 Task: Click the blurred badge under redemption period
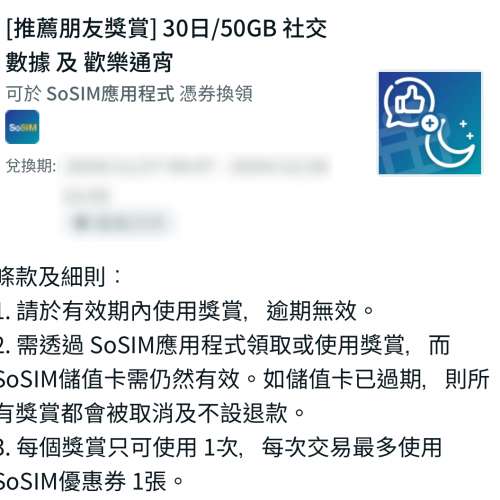(121, 222)
